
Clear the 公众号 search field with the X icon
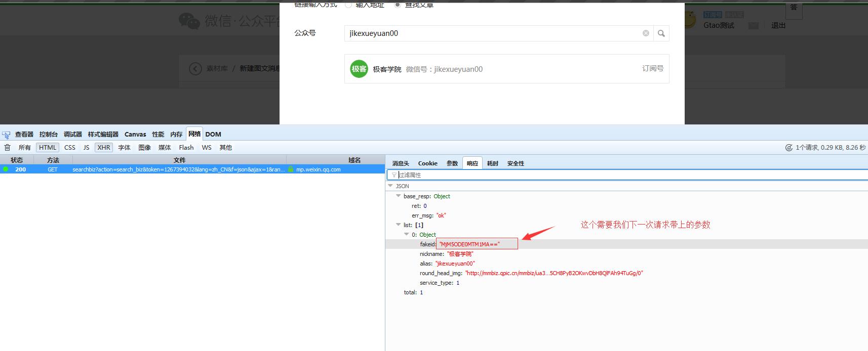pyautogui.click(x=646, y=33)
